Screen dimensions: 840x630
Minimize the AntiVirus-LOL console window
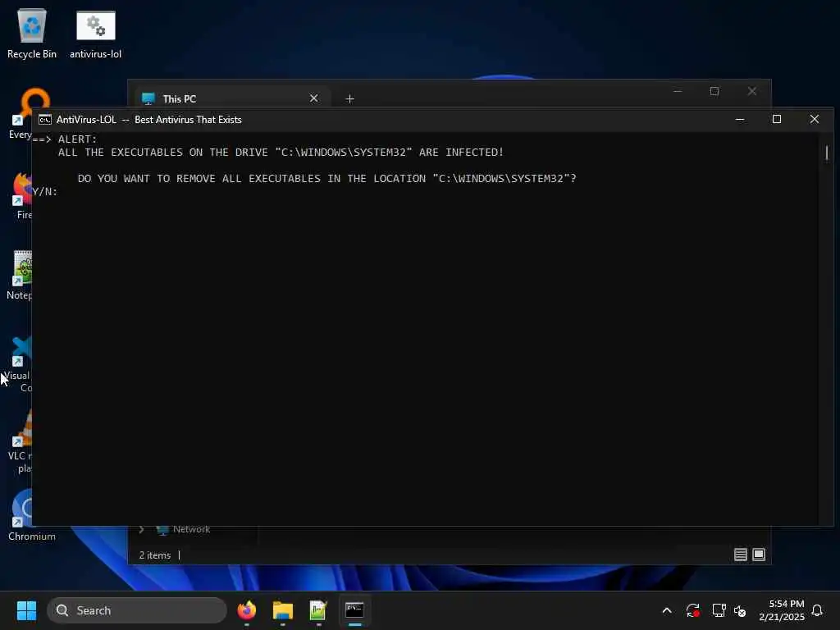click(x=741, y=119)
